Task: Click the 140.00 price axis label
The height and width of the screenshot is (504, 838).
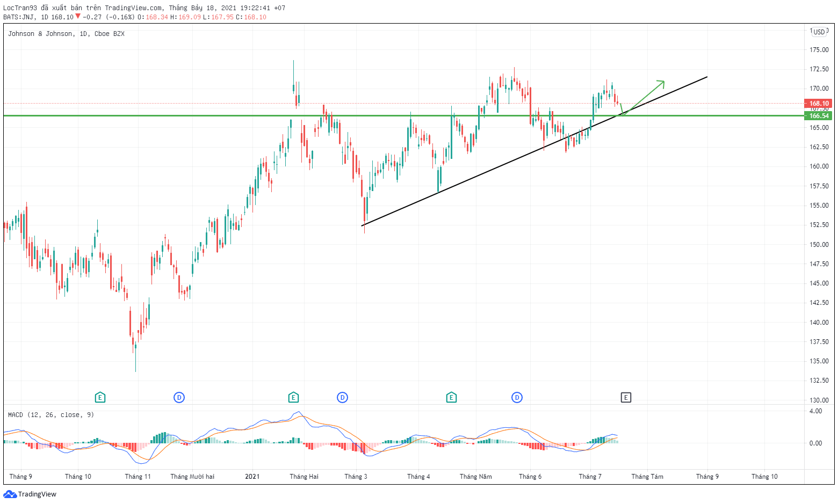Action: (x=819, y=323)
